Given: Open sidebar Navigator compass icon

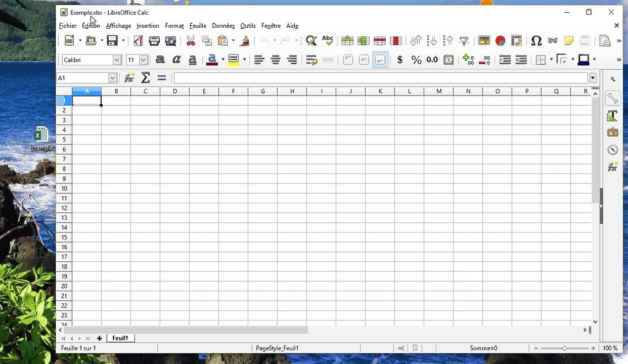Looking at the screenshot, I should 612,150.
